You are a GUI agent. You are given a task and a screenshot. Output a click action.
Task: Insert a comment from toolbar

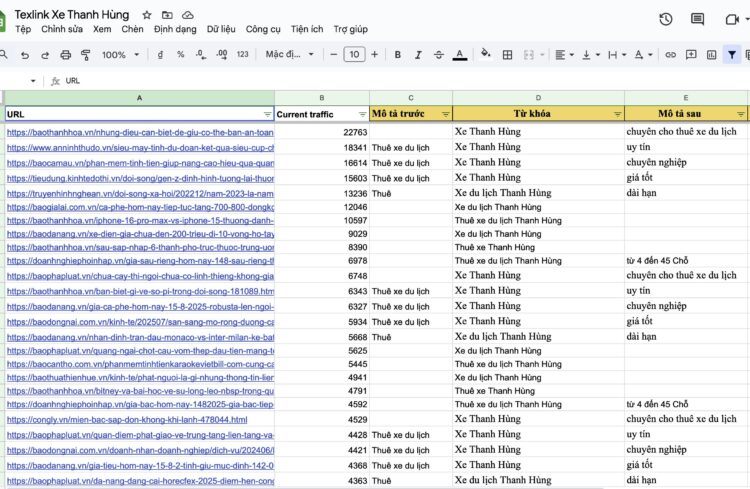click(x=691, y=55)
